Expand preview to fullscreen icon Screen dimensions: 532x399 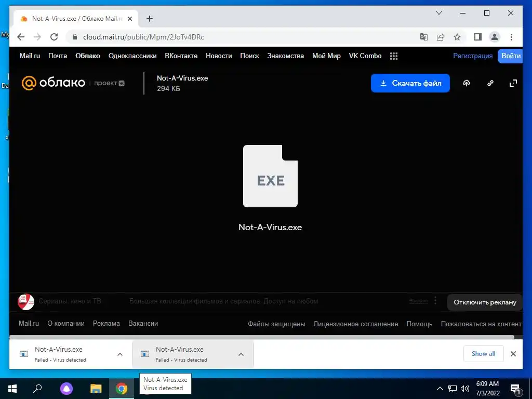pyautogui.click(x=513, y=83)
